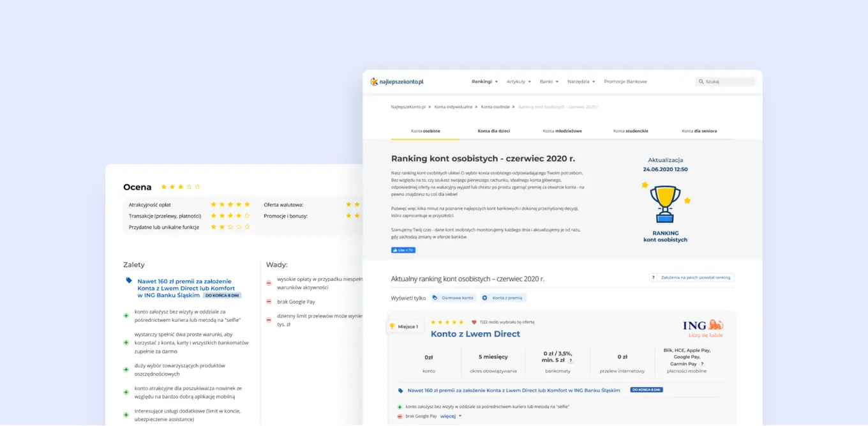Image resolution: width=868 pixels, height=426 pixels.
Task: Click minus icon by brak Google Pay in Wady
Action: click(x=269, y=301)
